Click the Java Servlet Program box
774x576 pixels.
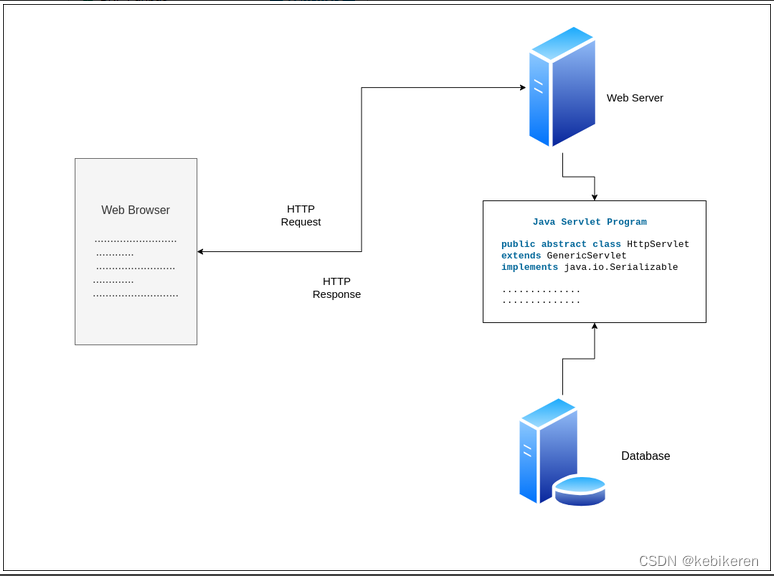(x=594, y=262)
